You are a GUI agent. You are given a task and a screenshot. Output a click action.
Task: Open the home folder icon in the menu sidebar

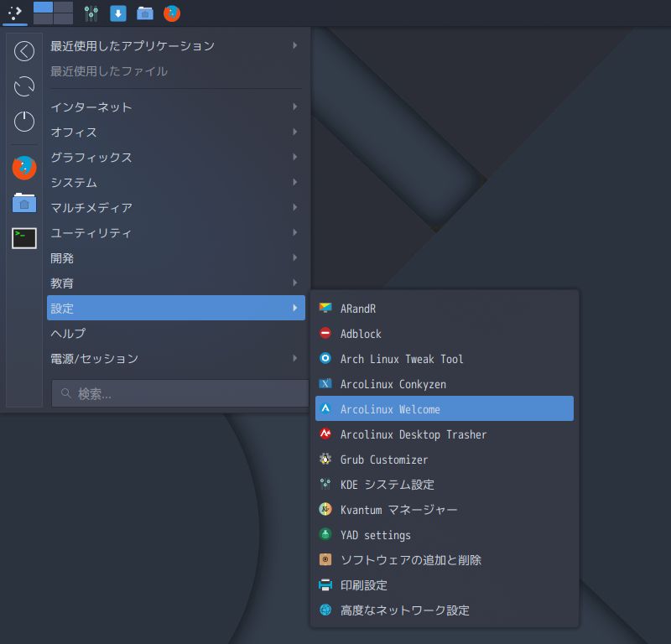(x=24, y=203)
